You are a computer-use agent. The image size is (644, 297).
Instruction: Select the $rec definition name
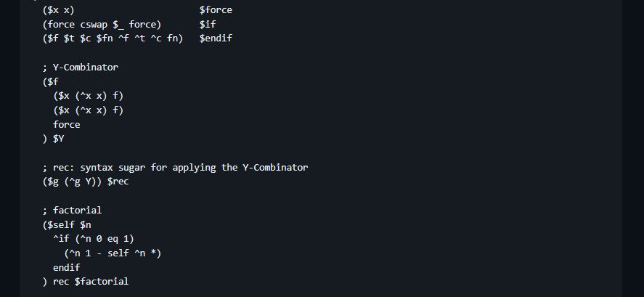[x=118, y=181]
